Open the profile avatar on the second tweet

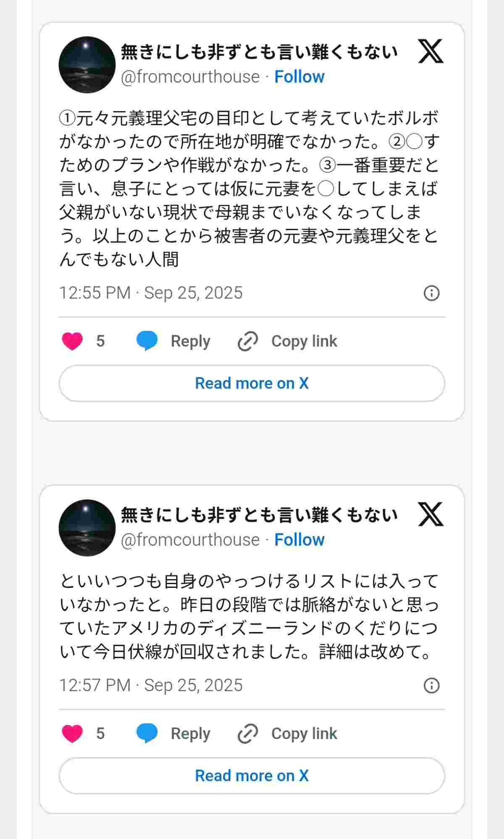pos(87,528)
